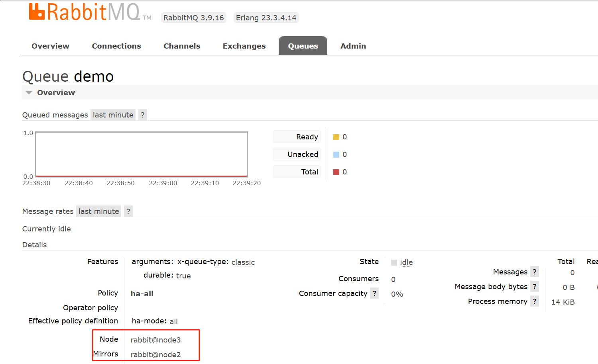This screenshot has height=364, width=598.
Task: Open help for Message rates
Action: [x=128, y=211]
